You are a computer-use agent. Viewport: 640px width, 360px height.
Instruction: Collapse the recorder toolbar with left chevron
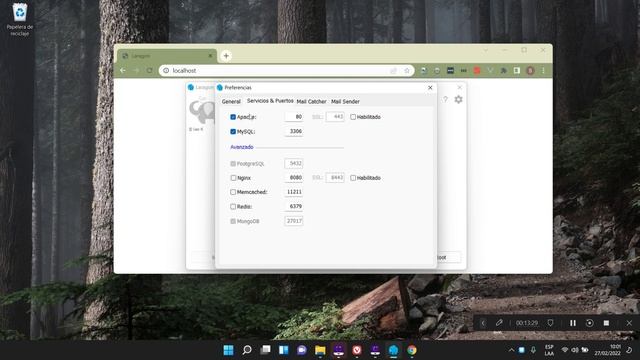[483, 323]
